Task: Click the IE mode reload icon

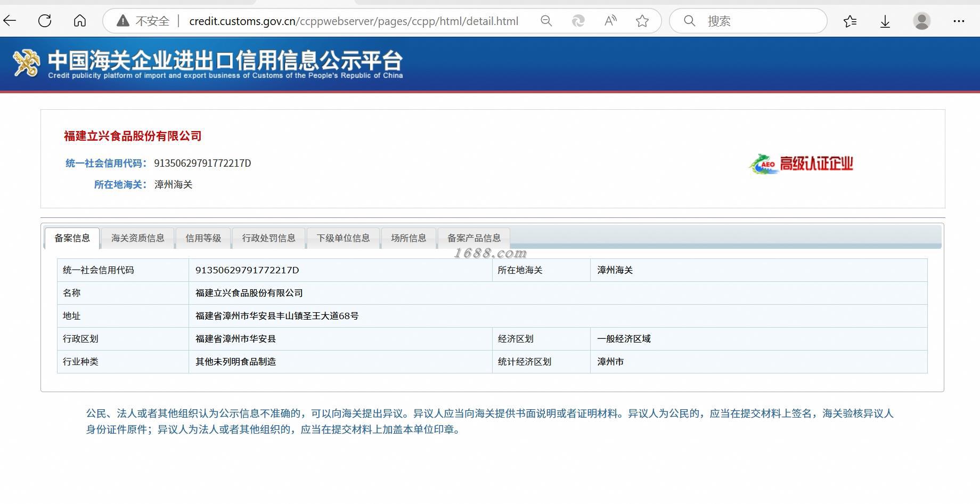Action: click(578, 21)
